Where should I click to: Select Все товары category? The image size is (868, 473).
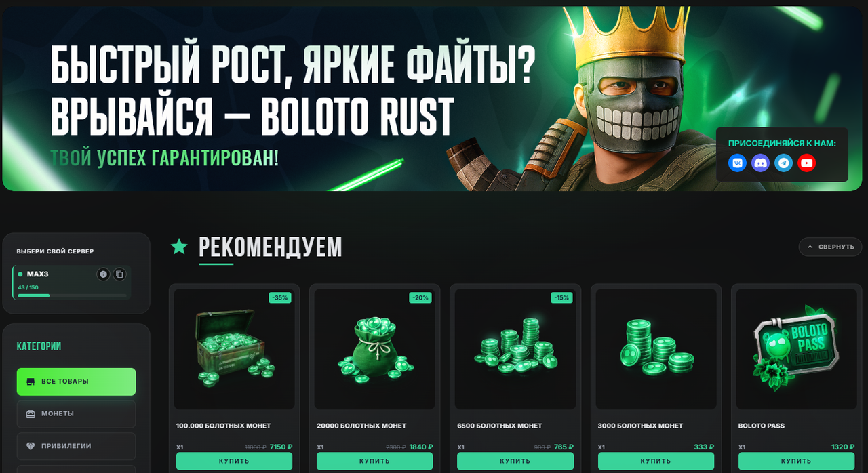pos(76,382)
